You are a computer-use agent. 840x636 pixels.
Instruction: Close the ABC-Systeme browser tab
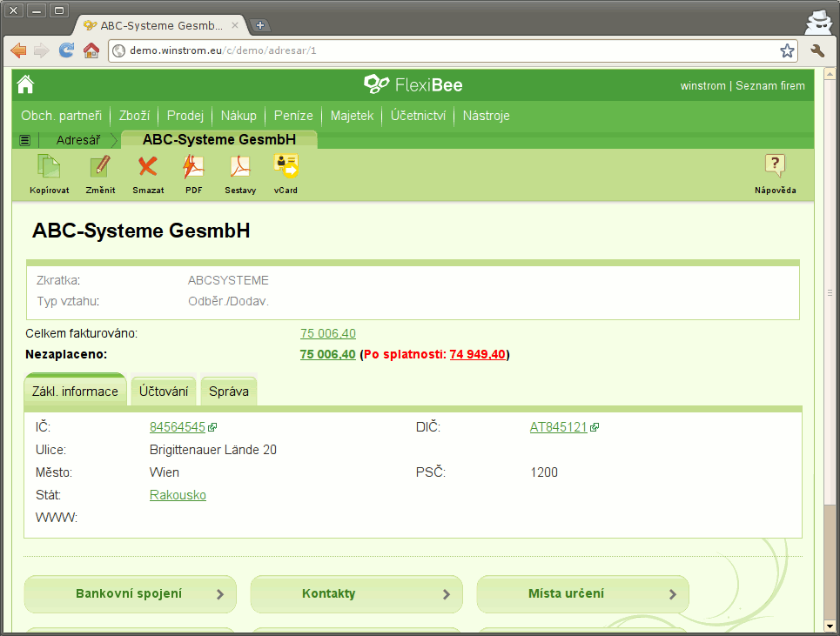click(235, 25)
